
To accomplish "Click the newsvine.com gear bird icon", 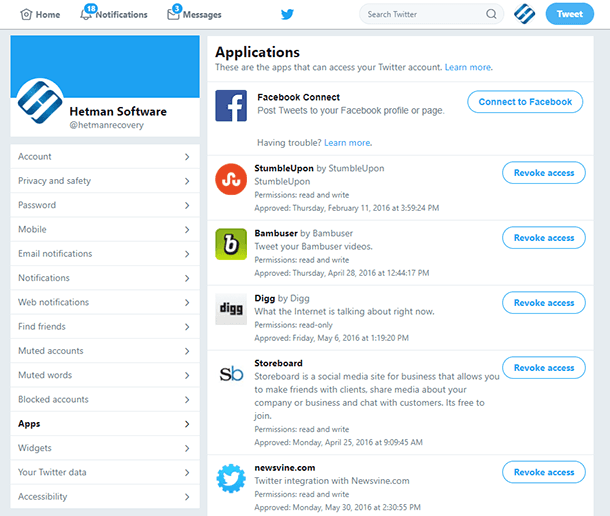I will (231, 478).
